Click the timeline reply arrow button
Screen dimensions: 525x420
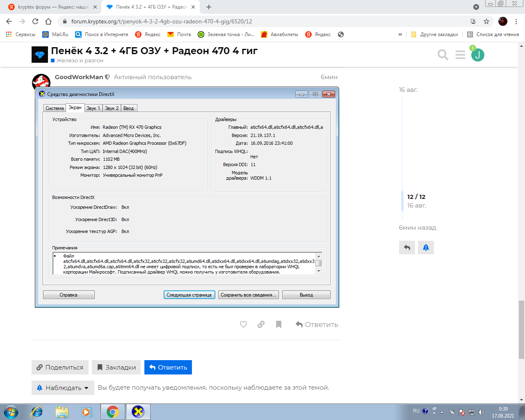pos(407,247)
